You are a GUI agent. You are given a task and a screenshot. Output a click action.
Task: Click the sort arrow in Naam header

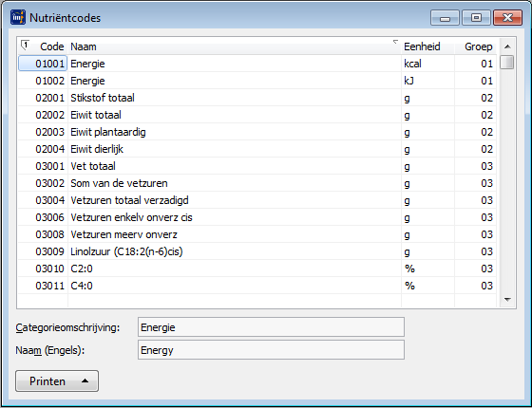395,42
